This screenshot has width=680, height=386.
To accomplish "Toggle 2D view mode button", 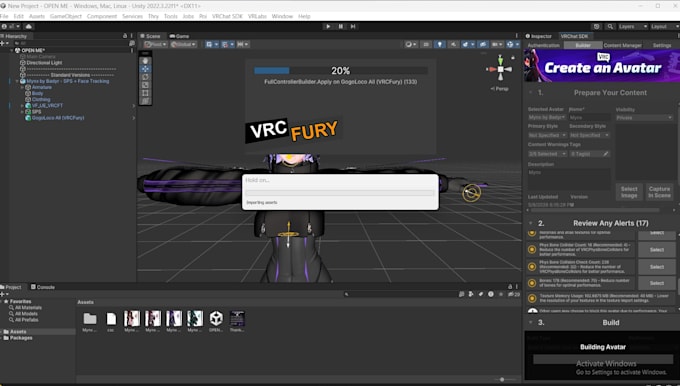I will 426,44.
